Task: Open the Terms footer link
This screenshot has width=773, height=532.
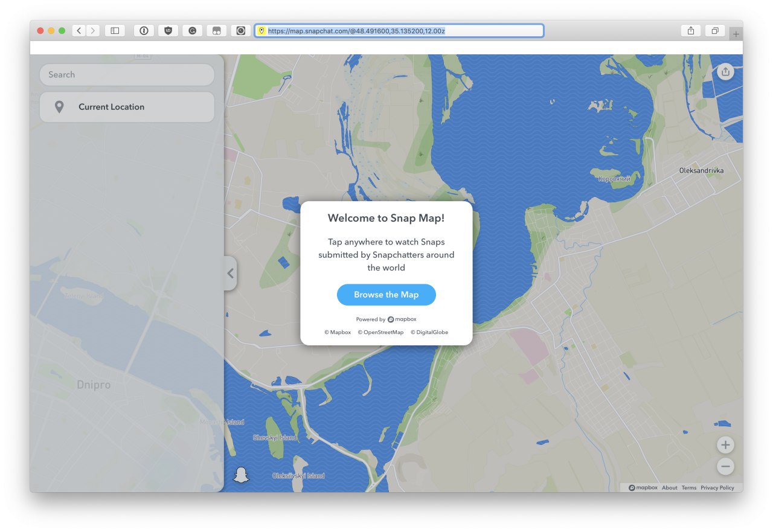Action: point(689,488)
